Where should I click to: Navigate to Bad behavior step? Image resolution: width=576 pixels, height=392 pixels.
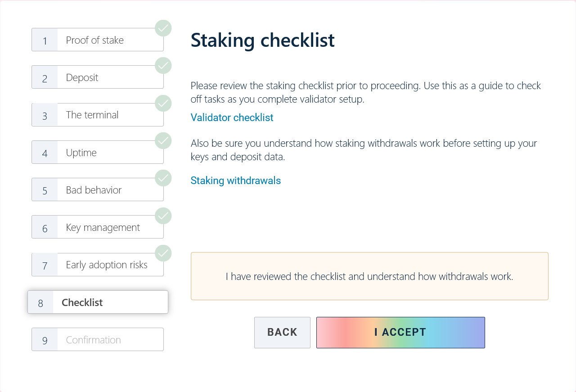tap(97, 190)
